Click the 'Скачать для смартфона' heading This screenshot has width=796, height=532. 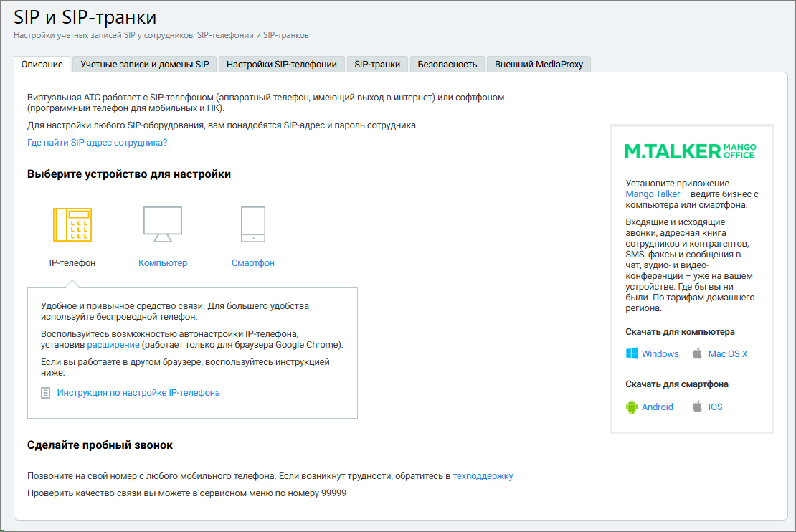click(x=677, y=384)
